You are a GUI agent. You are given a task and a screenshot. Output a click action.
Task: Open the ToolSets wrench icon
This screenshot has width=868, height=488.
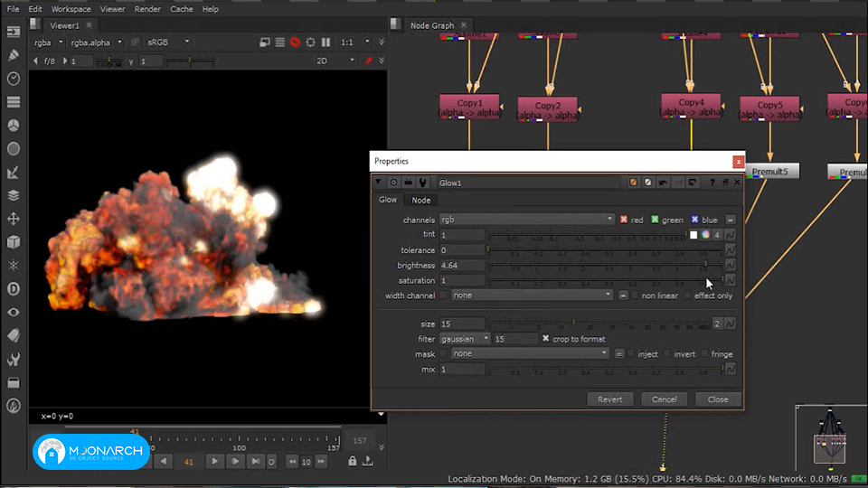14,359
